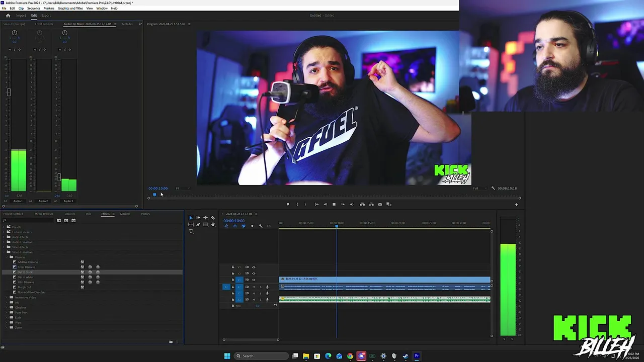Screen dimensions: 644x362
Task: Expand the Lumetri Presets folder
Action: 4,232
